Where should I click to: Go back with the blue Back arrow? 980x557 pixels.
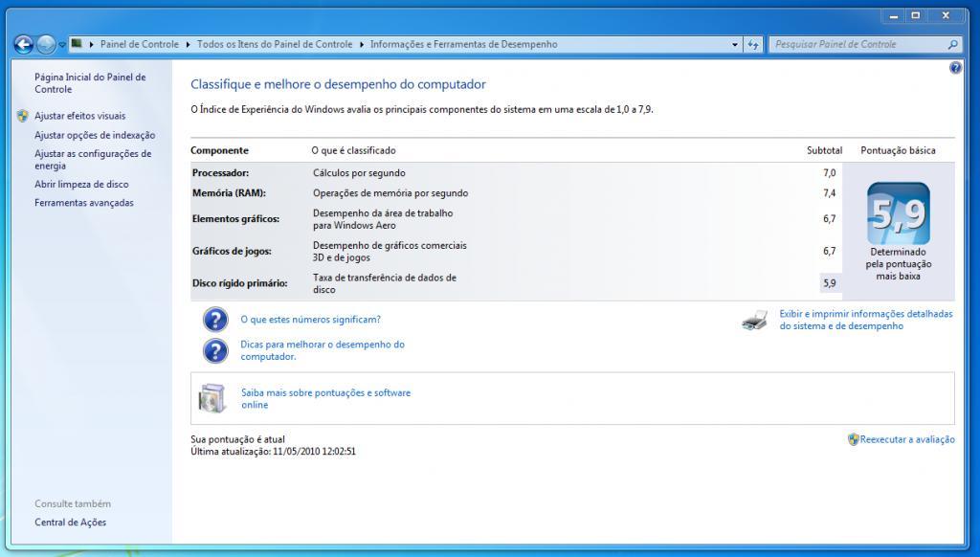click(x=24, y=44)
